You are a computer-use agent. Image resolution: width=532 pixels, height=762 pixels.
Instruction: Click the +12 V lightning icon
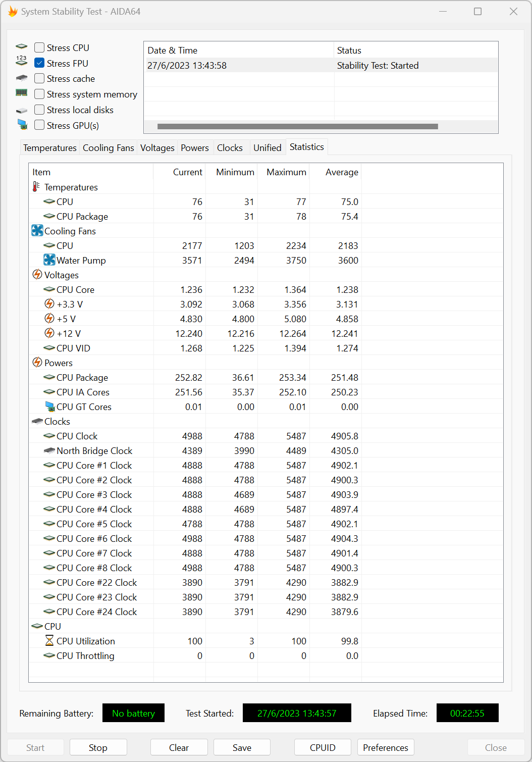click(49, 333)
